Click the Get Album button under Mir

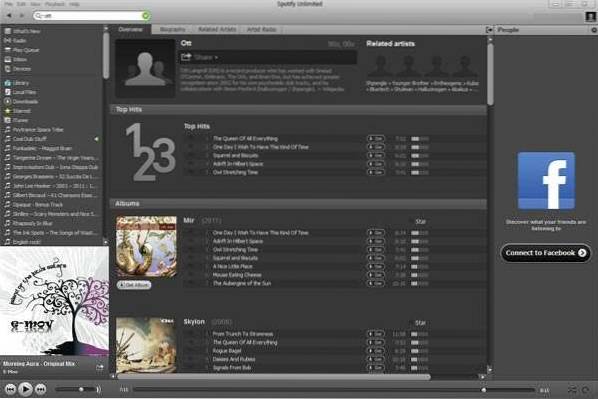[x=133, y=285]
